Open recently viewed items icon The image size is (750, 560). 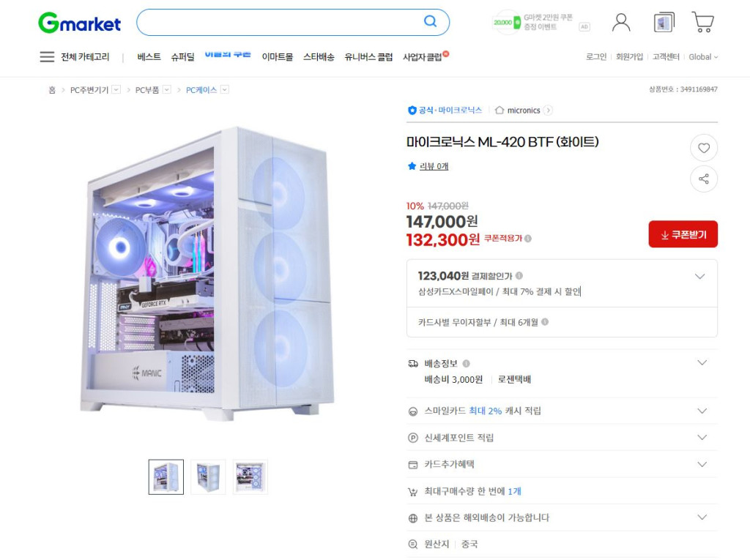click(664, 23)
